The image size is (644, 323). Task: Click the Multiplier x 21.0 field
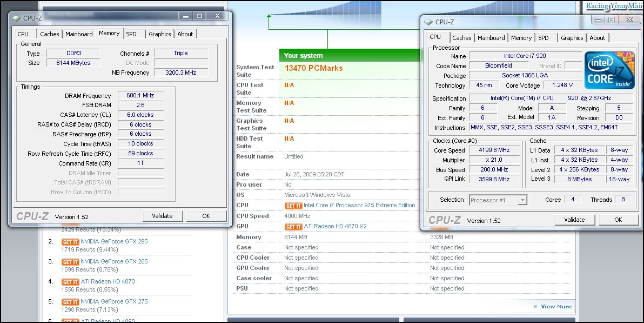[494, 160]
